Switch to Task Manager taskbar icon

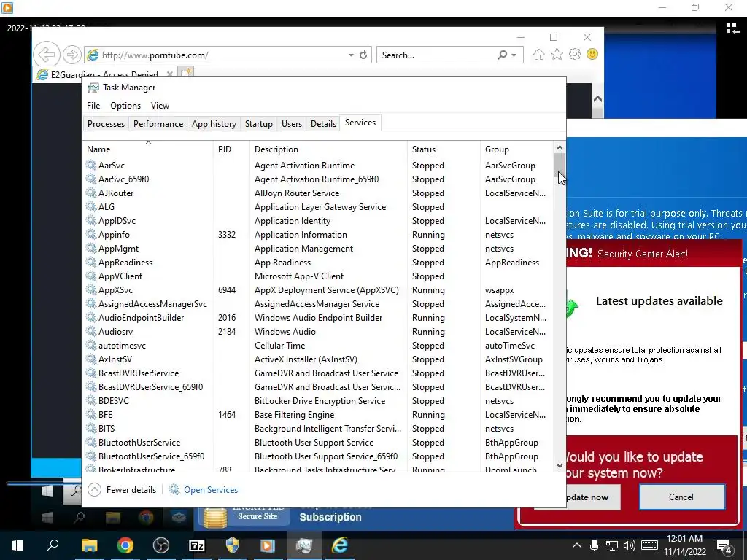click(304, 545)
